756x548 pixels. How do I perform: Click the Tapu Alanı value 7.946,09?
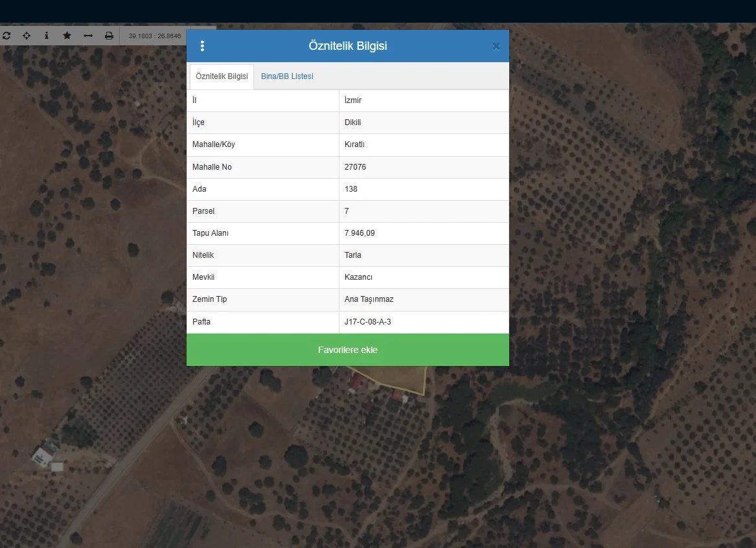(x=360, y=233)
